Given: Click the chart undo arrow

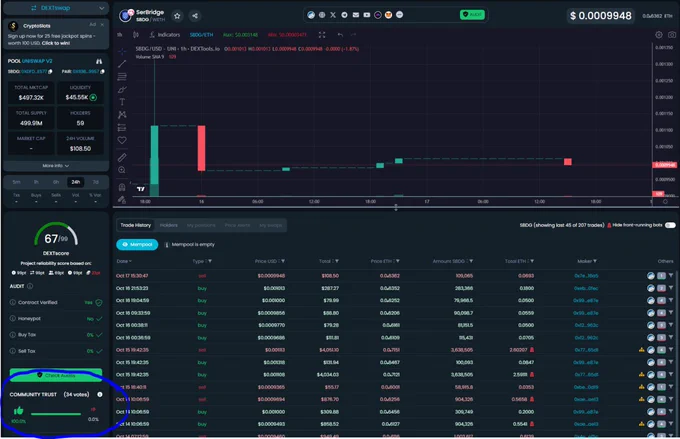Looking at the screenshot, I should tap(340, 35).
